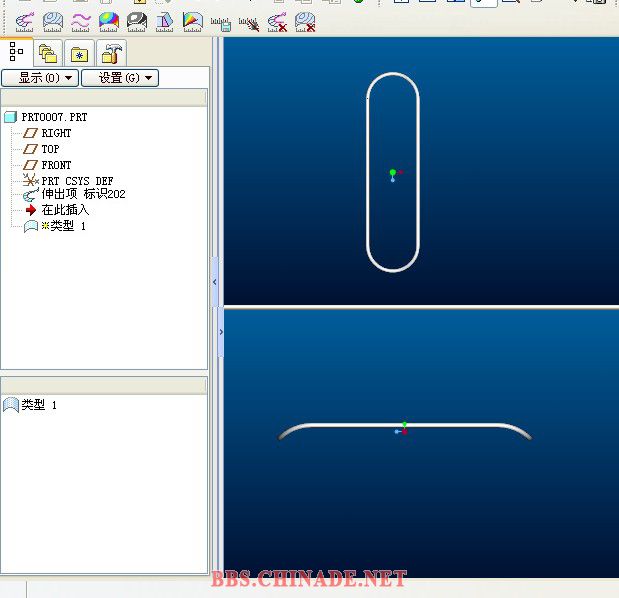Open the surface sections analysis tool
Image resolution: width=619 pixels, height=598 pixels.
pyautogui.click(x=53, y=22)
